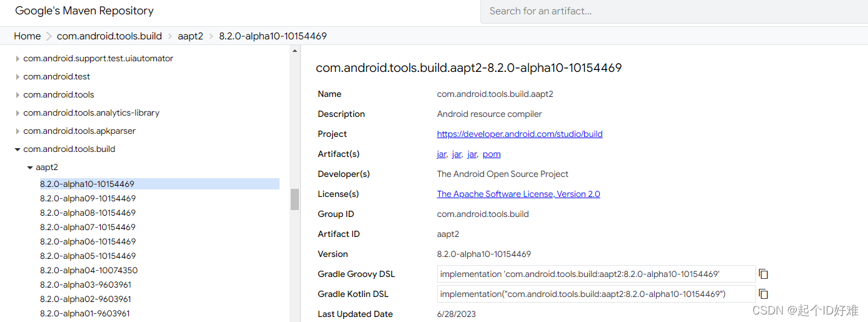Click the tree scrollbar up arrow
Image resolution: width=868 pixels, height=322 pixels.
pos(295,51)
